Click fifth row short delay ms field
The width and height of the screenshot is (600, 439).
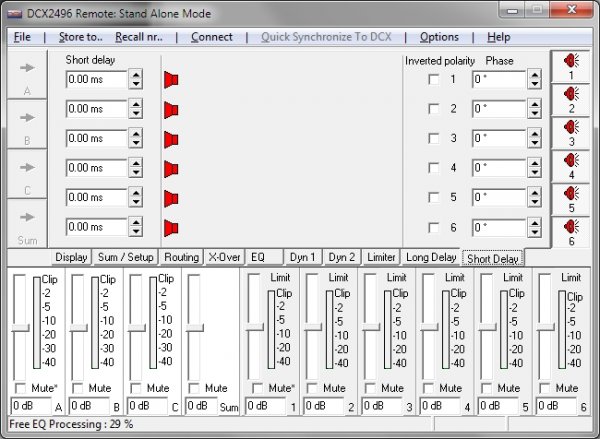(96, 197)
